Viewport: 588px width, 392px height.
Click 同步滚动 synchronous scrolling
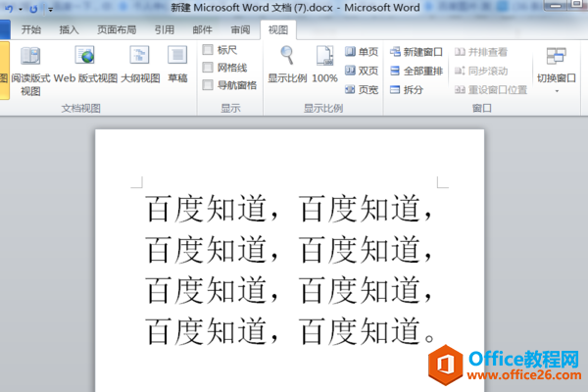pyautogui.click(x=481, y=71)
